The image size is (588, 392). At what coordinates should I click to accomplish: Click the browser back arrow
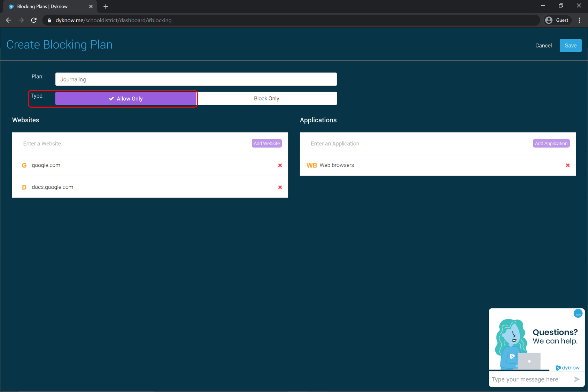[x=9, y=20]
